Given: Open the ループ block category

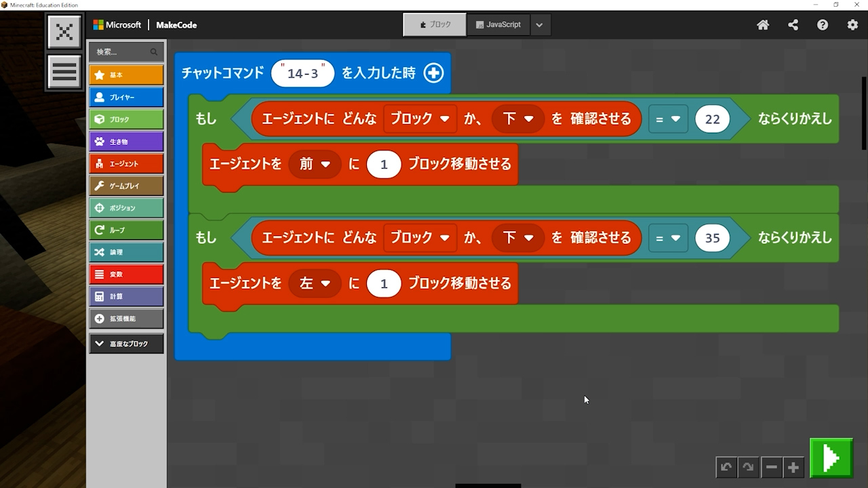Looking at the screenshot, I should [x=126, y=230].
